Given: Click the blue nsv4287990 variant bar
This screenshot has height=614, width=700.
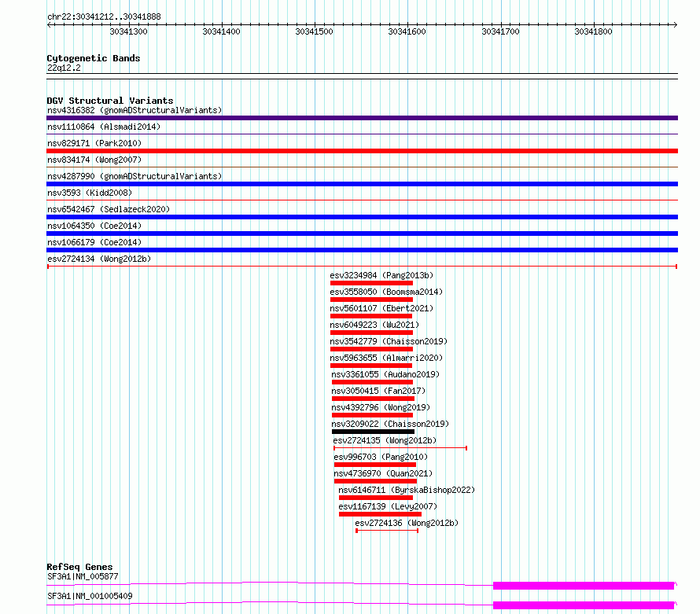Looking at the screenshot, I should click(x=362, y=184).
